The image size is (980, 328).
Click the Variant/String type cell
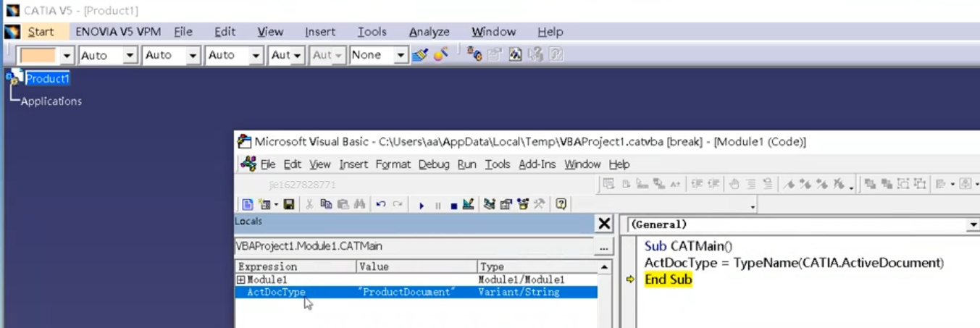(519, 293)
